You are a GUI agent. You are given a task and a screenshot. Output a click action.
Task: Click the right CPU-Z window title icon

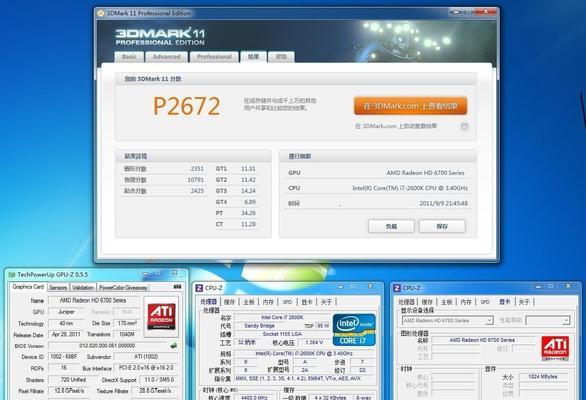coord(397,288)
